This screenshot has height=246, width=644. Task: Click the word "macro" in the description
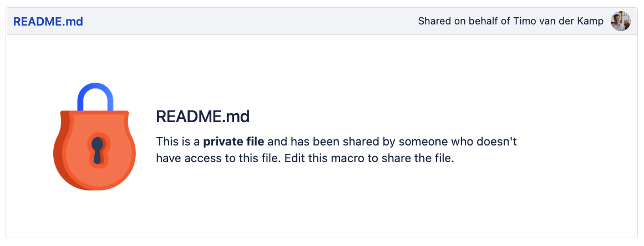348,158
